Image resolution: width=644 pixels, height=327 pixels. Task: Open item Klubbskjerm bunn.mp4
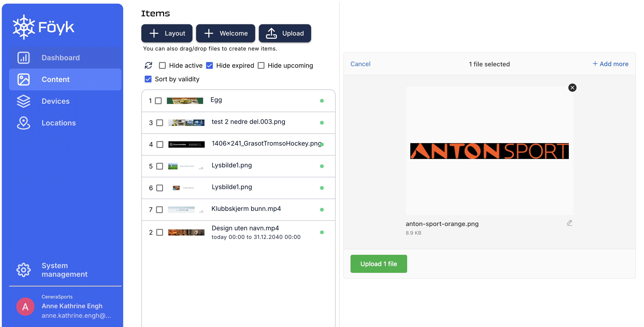(246, 209)
